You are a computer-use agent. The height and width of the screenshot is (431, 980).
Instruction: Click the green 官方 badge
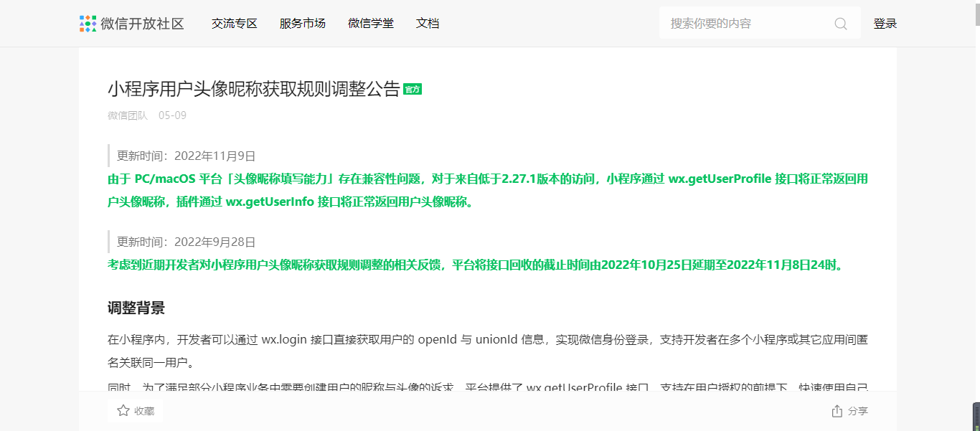413,90
